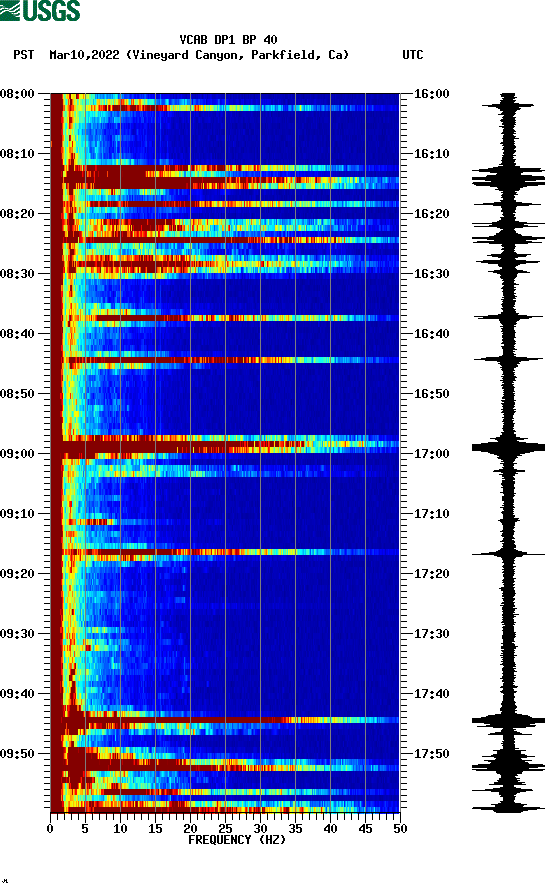Click the '09:40' PST time label
Viewport: 552px width, 892px height.
pyautogui.click(x=17, y=694)
